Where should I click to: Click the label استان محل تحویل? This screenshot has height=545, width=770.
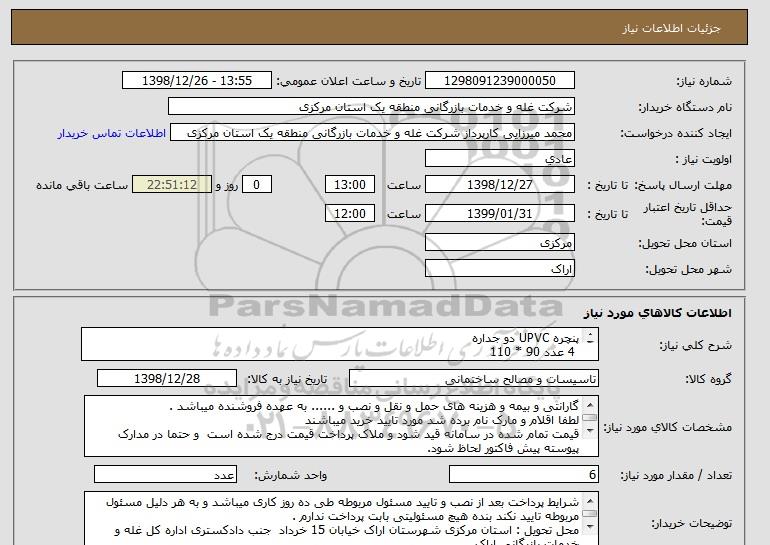[x=685, y=243]
